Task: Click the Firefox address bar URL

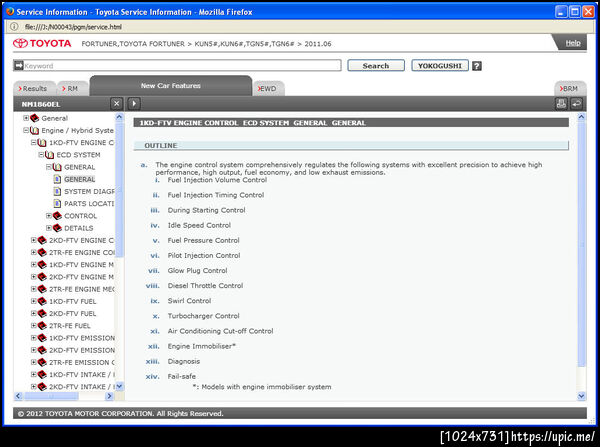Action: point(73,27)
